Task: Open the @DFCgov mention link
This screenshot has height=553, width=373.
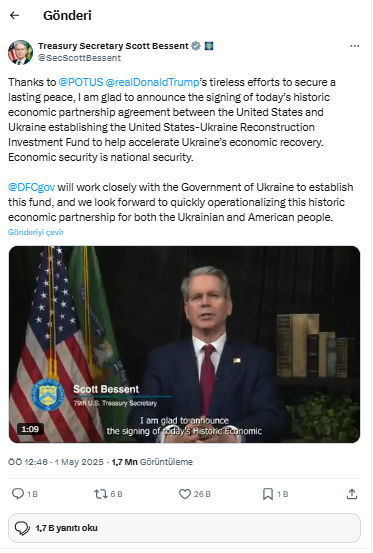Action: [x=31, y=187]
